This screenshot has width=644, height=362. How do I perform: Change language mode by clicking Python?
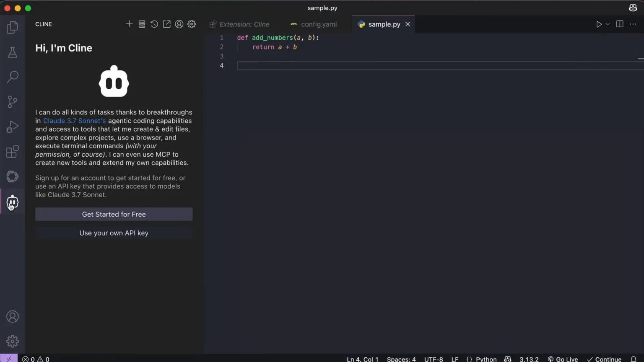click(x=486, y=359)
